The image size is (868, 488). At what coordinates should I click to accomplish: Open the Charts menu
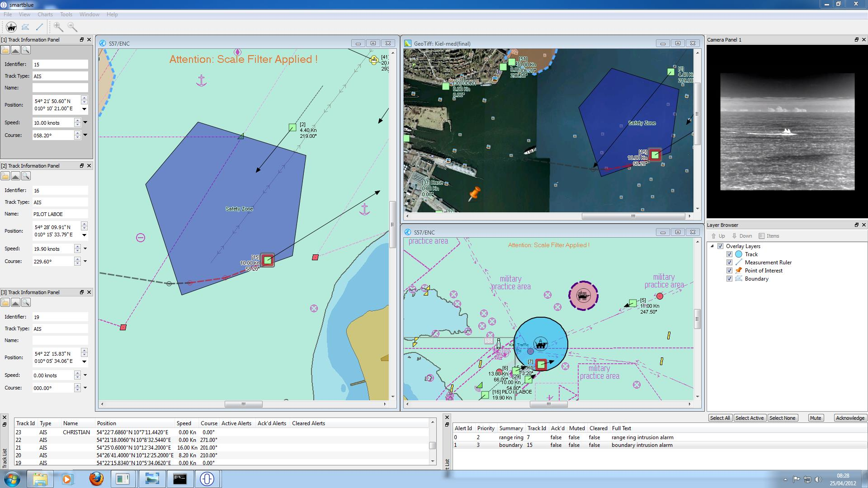click(45, 14)
